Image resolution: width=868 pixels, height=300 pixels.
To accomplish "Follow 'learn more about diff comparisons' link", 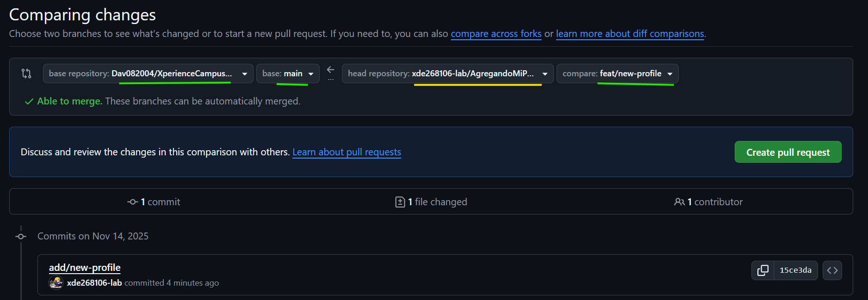I will [630, 34].
